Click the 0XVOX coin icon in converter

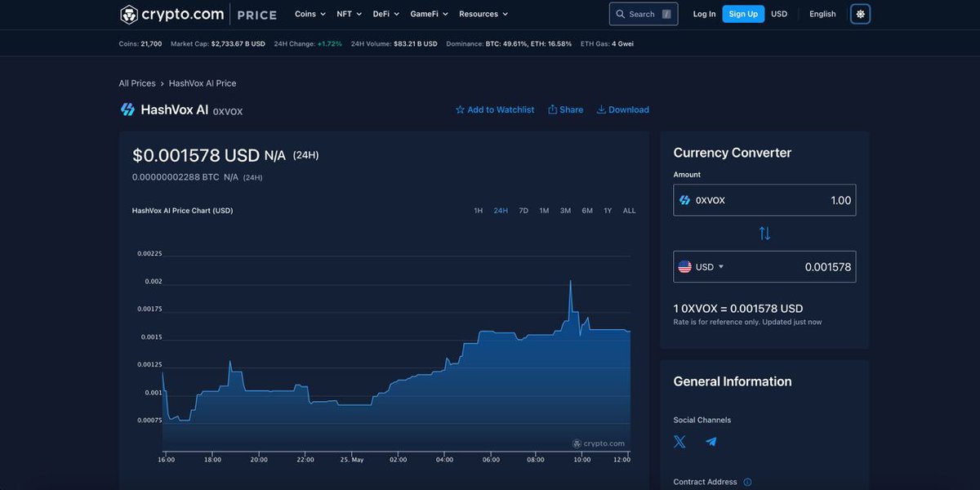684,200
